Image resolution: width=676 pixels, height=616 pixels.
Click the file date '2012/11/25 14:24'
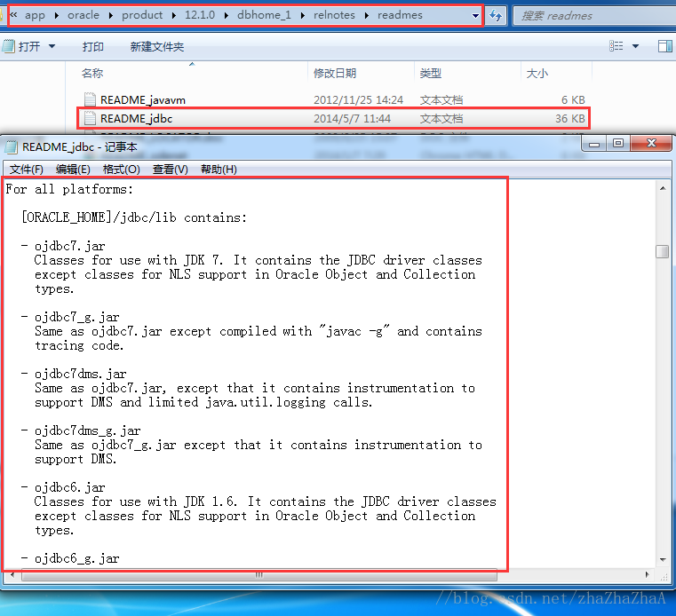358,100
